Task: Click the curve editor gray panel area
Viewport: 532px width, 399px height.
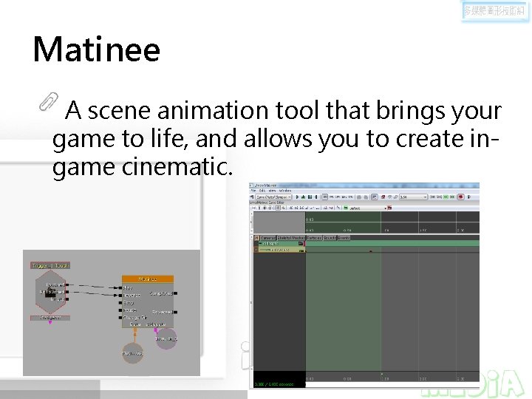Action: (x=279, y=222)
